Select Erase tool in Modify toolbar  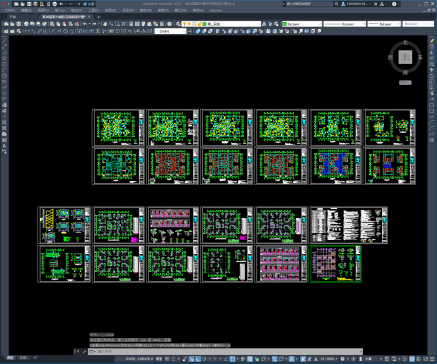432,41
